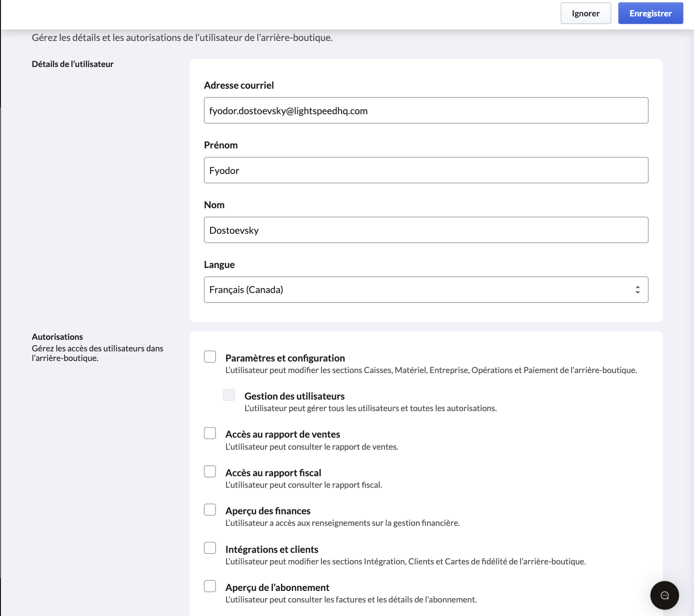Click description about factures et abonnement
This screenshot has width=694, height=616.
351,600
